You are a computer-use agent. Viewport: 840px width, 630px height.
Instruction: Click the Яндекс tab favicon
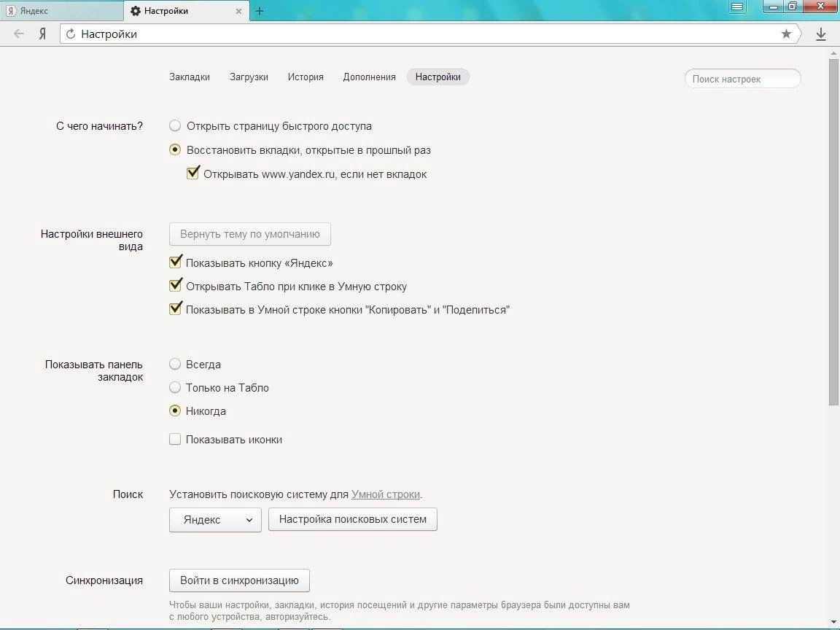coord(11,11)
